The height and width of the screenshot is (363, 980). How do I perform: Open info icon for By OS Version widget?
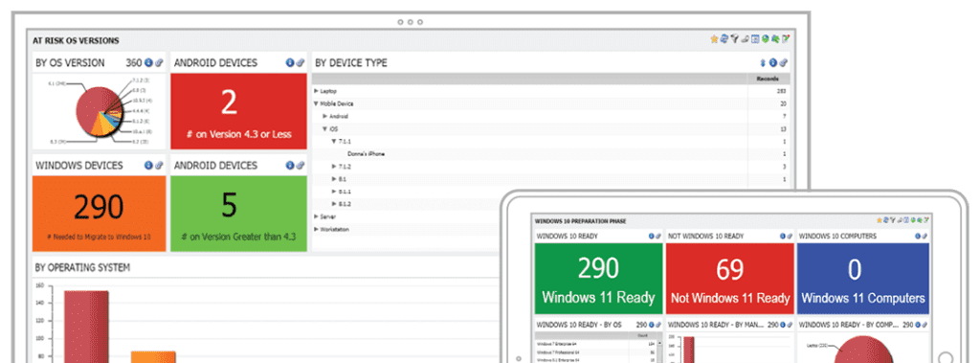point(148,62)
